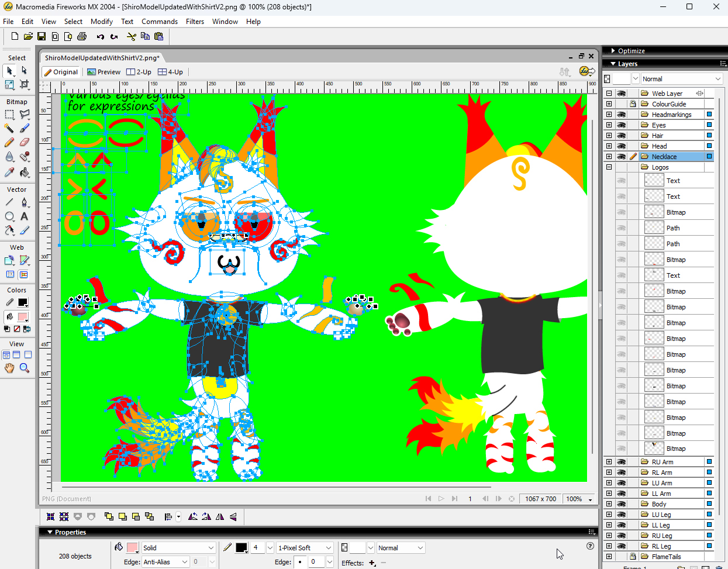The height and width of the screenshot is (569, 728).
Task: Pick the Text tool in Vector section
Action: pyautogui.click(x=24, y=216)
